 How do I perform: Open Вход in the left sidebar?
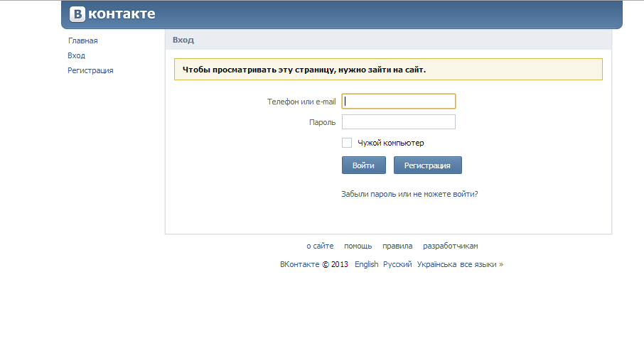(x=76, y=55)
